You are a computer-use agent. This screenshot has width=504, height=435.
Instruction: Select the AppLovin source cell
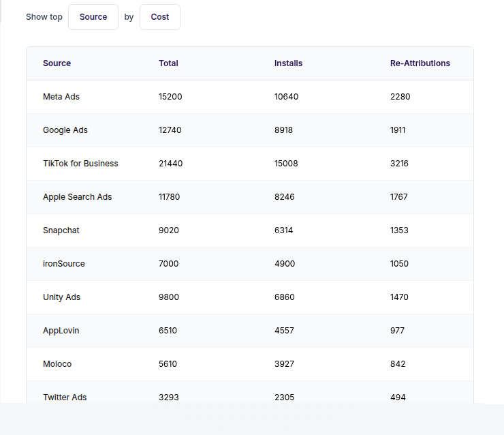61,331
